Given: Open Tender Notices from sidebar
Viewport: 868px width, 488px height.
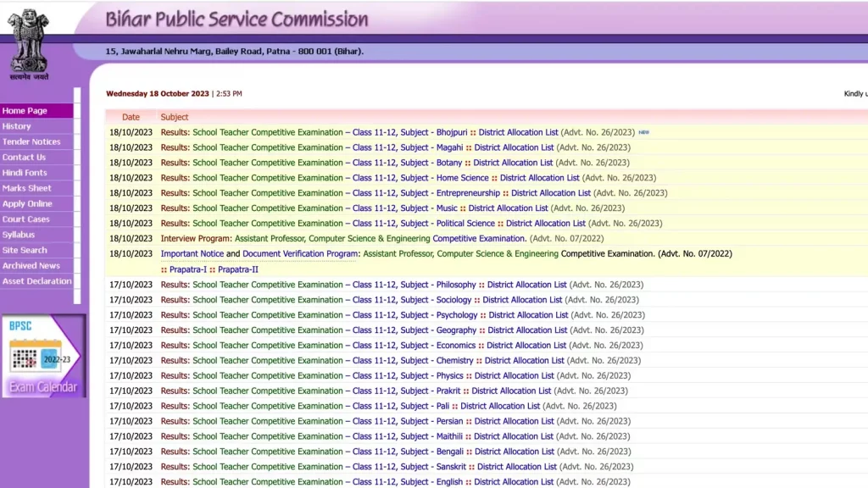Looking at the screenshot, I should (36, 141).
